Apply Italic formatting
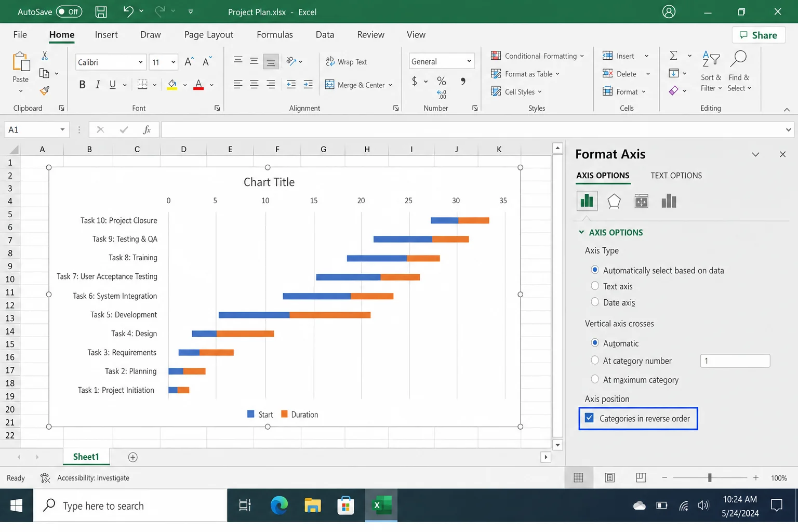 (98, 84)
